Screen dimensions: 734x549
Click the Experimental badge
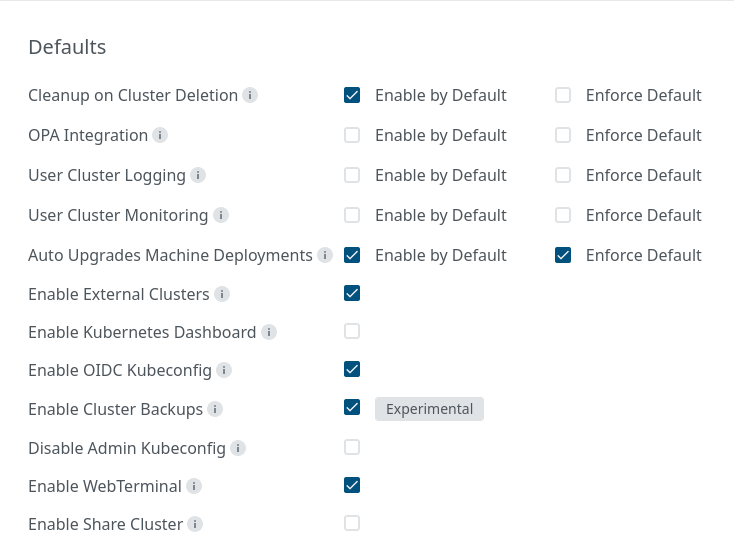429,409
